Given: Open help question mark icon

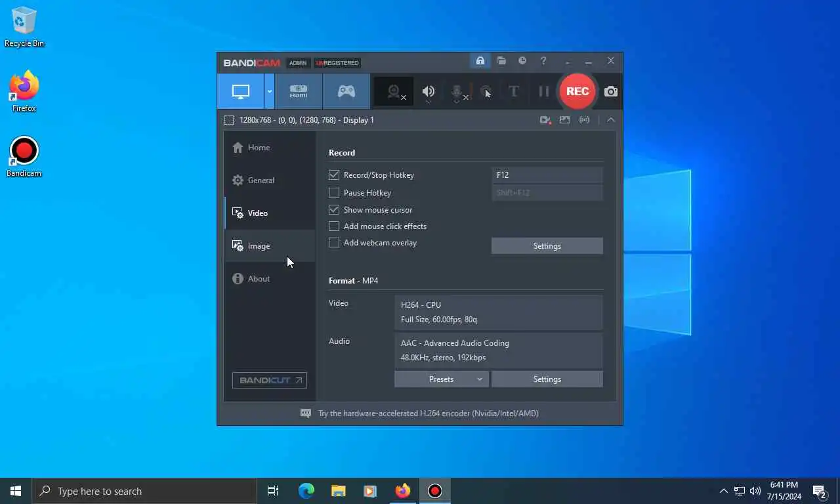Looking at the screenshot, I should [x=543, y=61].
